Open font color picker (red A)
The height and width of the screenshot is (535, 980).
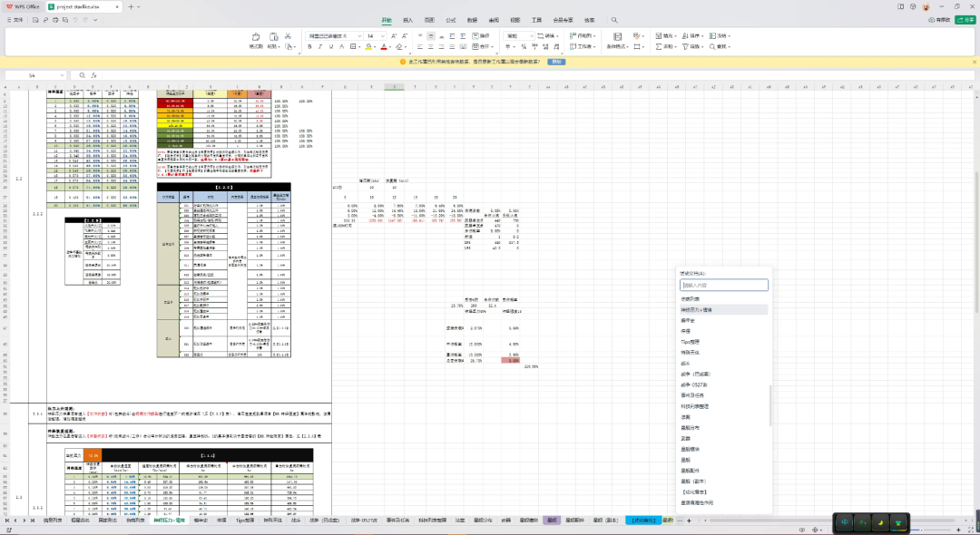(x=384, y=47)
